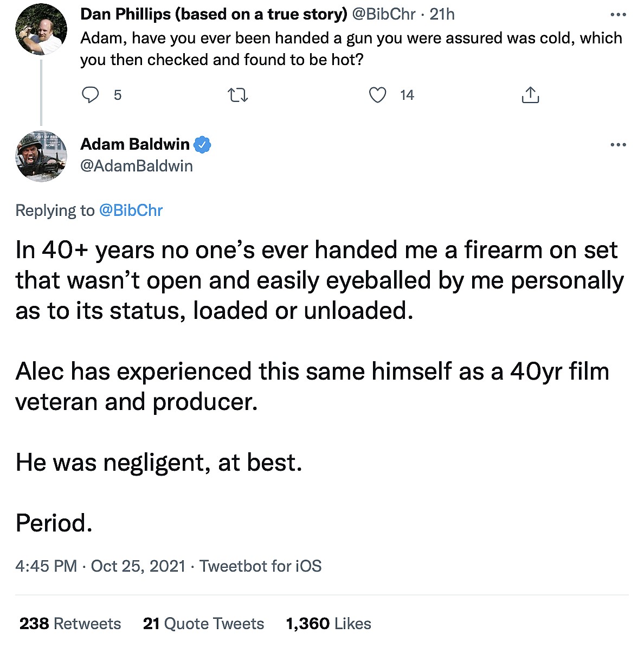
Task: Click the reply icon on Dan Phillips' tweet
Action: pyautogui.click(x=91, y=95)
